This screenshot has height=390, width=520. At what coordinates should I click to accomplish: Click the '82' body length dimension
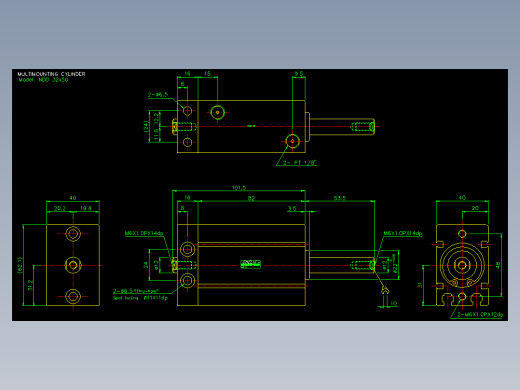251,198
